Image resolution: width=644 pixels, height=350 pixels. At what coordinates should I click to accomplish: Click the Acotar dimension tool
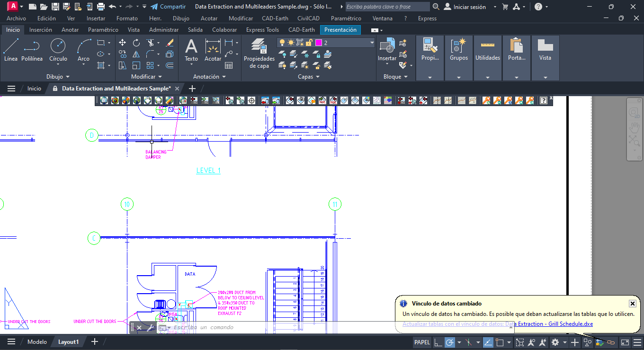pos(213,50)
